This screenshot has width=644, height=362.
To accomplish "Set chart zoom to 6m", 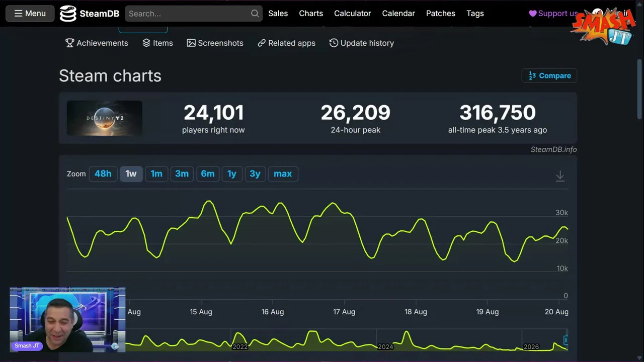I will click(208, 174).
